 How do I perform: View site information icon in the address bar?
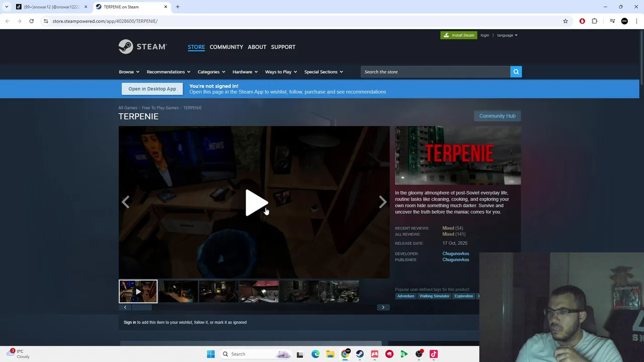coord(46,21)
